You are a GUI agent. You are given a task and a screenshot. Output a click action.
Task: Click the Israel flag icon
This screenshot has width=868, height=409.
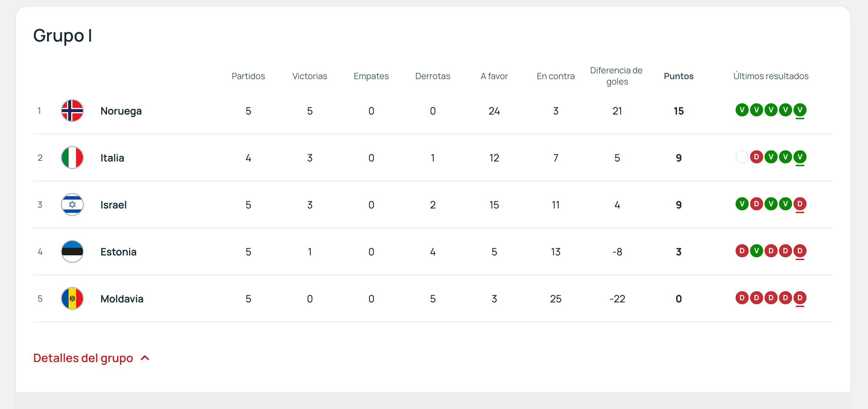click(x=72, y=204)
